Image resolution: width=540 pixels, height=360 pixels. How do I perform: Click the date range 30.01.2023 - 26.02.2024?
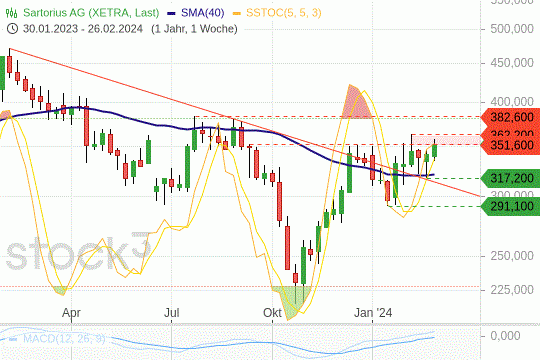(83, 29)
